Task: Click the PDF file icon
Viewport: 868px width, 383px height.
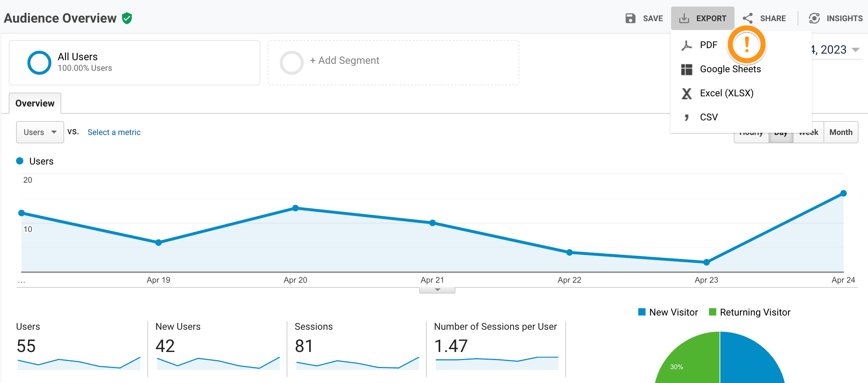Action: tap(687, 45)
